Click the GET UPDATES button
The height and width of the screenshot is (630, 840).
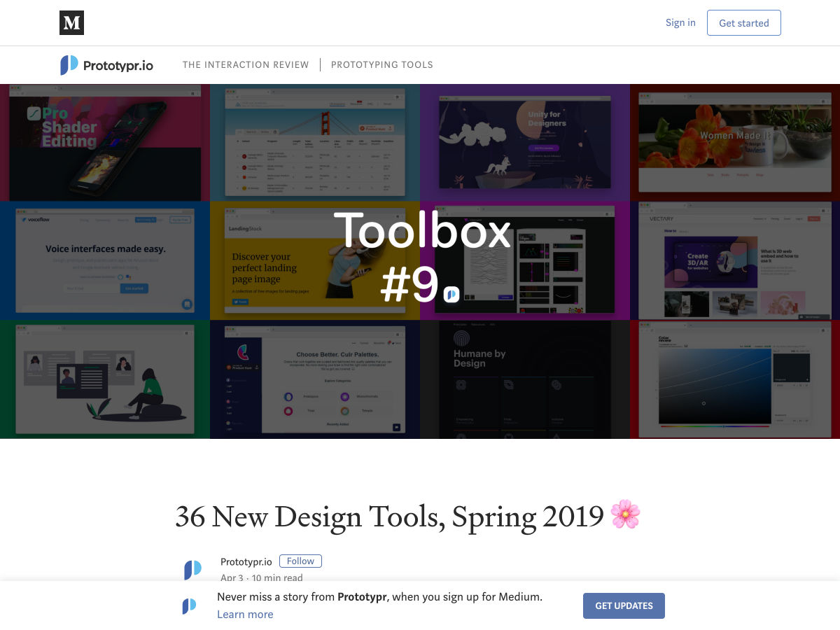click(624, 606)
